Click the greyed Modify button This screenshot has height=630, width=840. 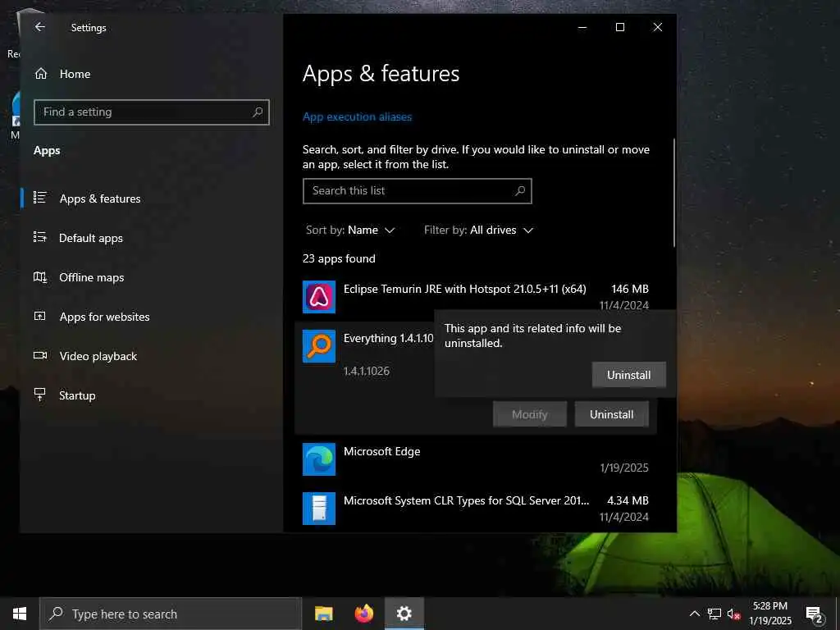pos(530,414)
